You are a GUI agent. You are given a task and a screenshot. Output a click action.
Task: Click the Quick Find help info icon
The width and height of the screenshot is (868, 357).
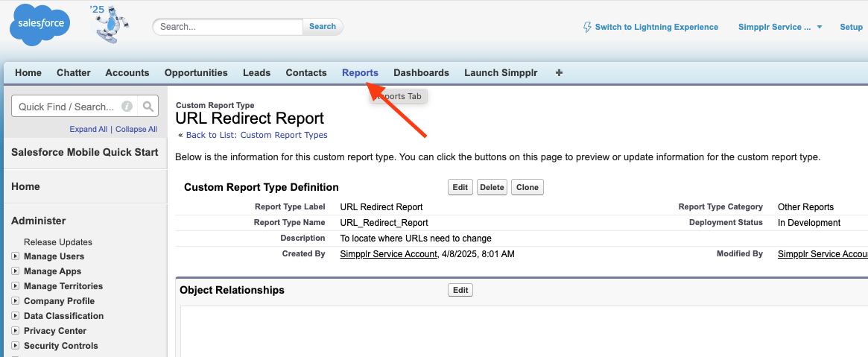click(x=127, y=107)
